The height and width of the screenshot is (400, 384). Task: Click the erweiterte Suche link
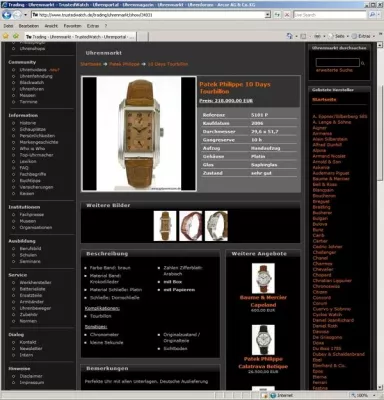[x=334, y=70]
